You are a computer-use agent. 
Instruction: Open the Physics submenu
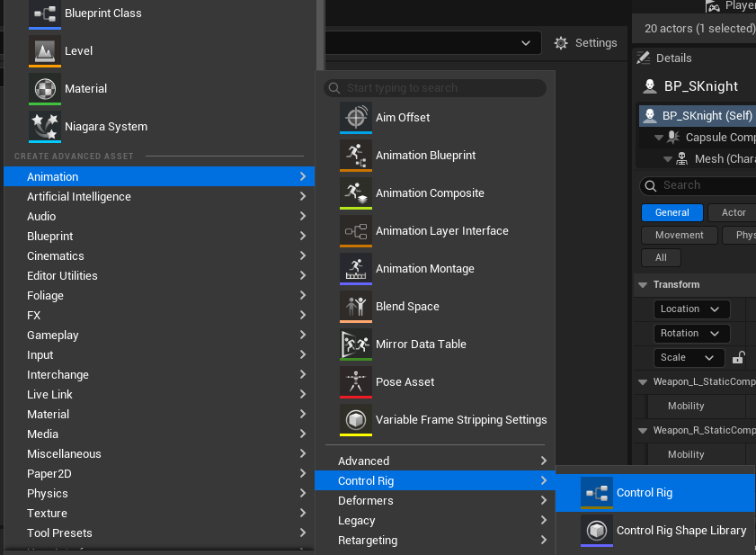(x=159, y=493)
